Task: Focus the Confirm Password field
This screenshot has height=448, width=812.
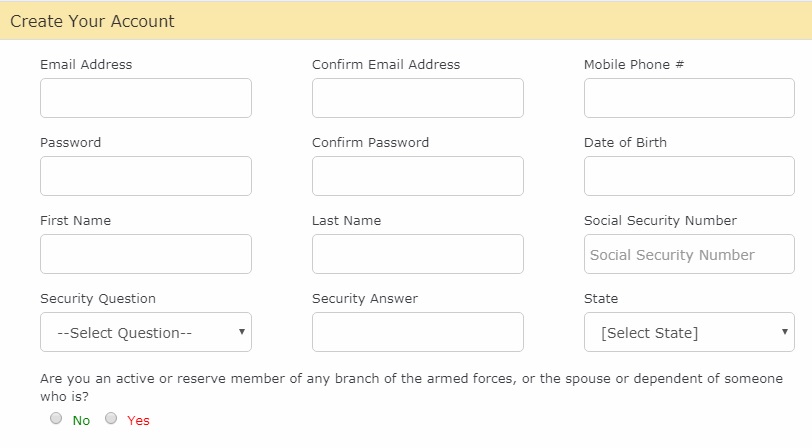Action: pos(418,176)
